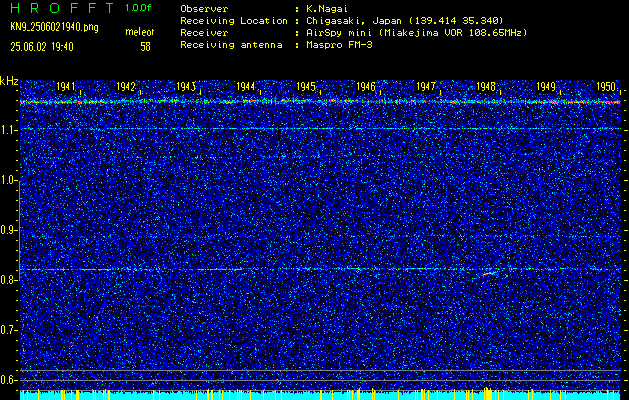Click the 0.6 frequency axis label
The height and width of the screenshot is (400, 629).
click(x=9, y=380)
